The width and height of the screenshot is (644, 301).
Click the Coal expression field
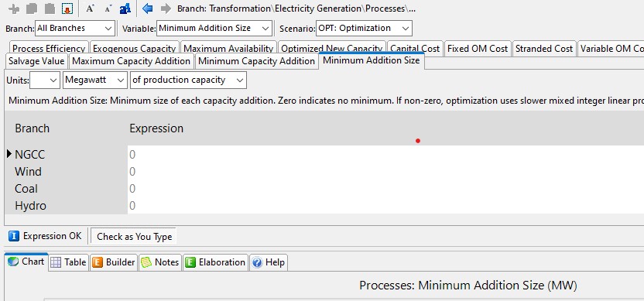[x=385, y=189]
